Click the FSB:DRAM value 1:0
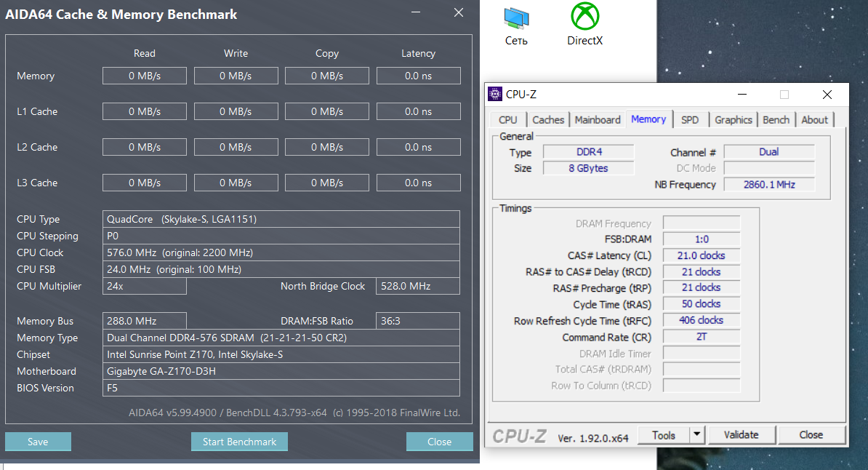This screenshot has width=868, height=470. [x=702, y=239]
